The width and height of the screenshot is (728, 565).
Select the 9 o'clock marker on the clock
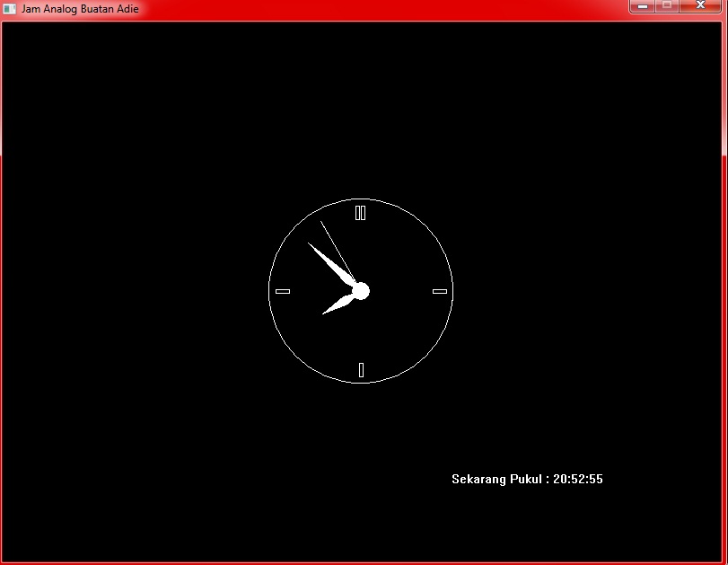tap(283, 291)
